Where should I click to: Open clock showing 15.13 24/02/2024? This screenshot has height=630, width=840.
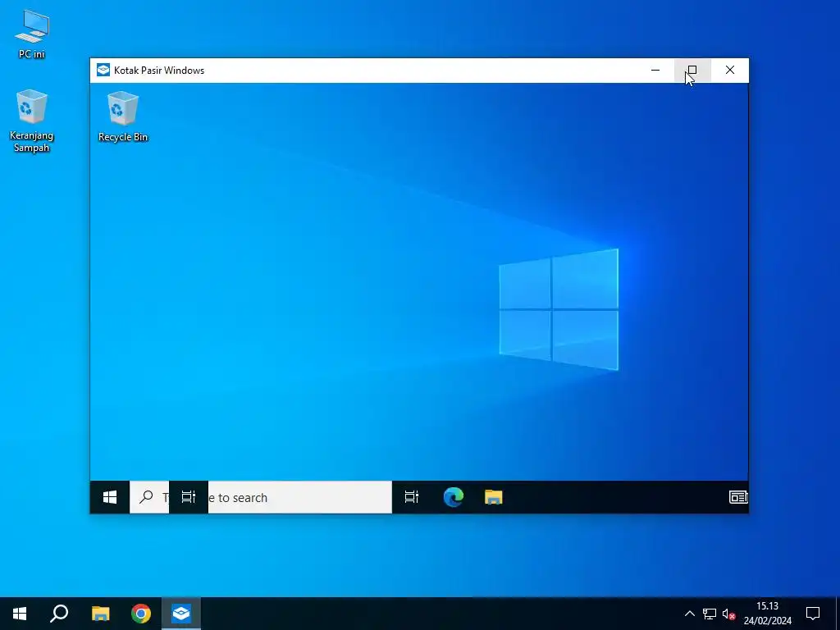point(767,614)
